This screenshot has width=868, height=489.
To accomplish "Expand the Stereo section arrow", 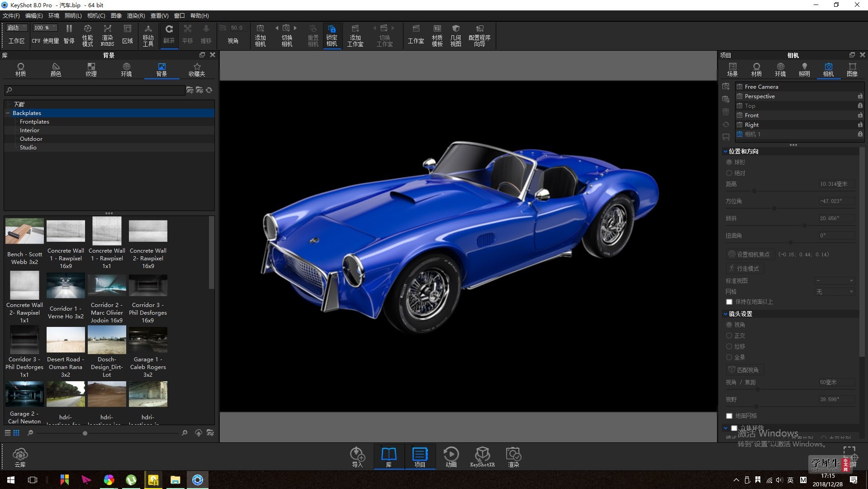I will click(726, 428).
